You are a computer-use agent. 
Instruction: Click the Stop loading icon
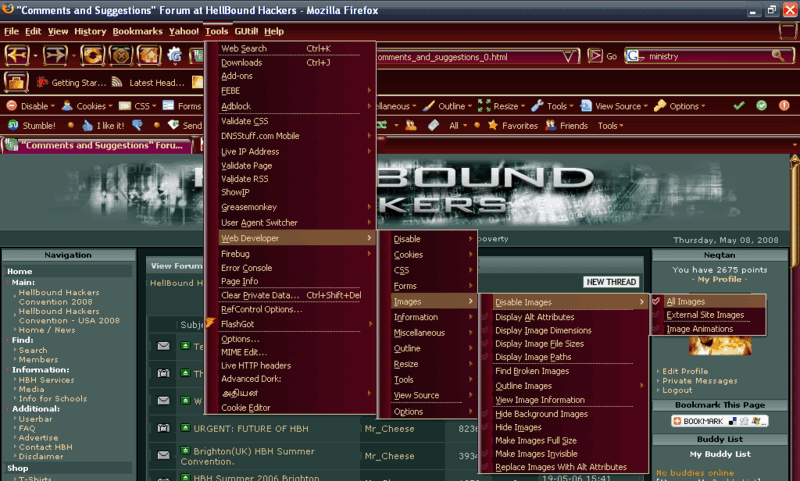coord(121,55)
